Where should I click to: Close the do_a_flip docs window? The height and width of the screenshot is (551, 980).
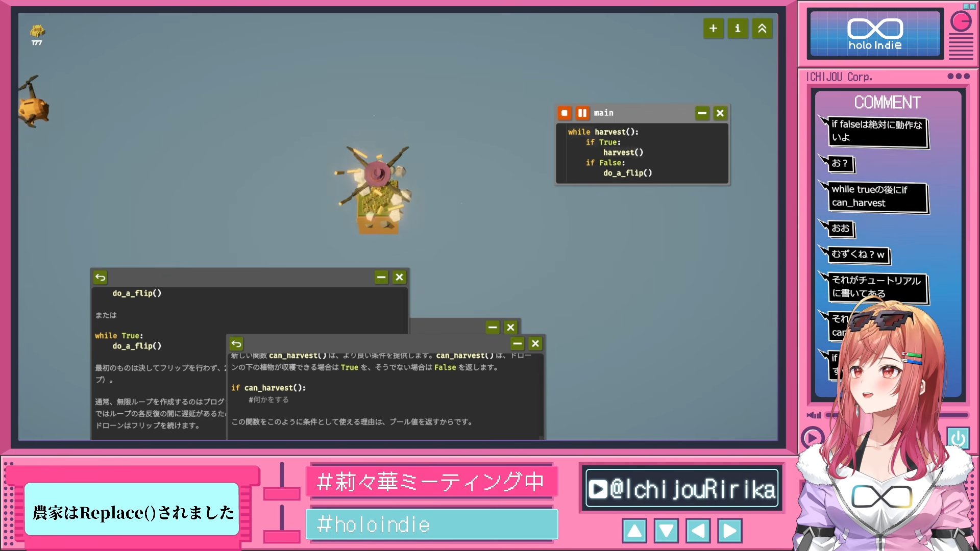tap(400, 278)
